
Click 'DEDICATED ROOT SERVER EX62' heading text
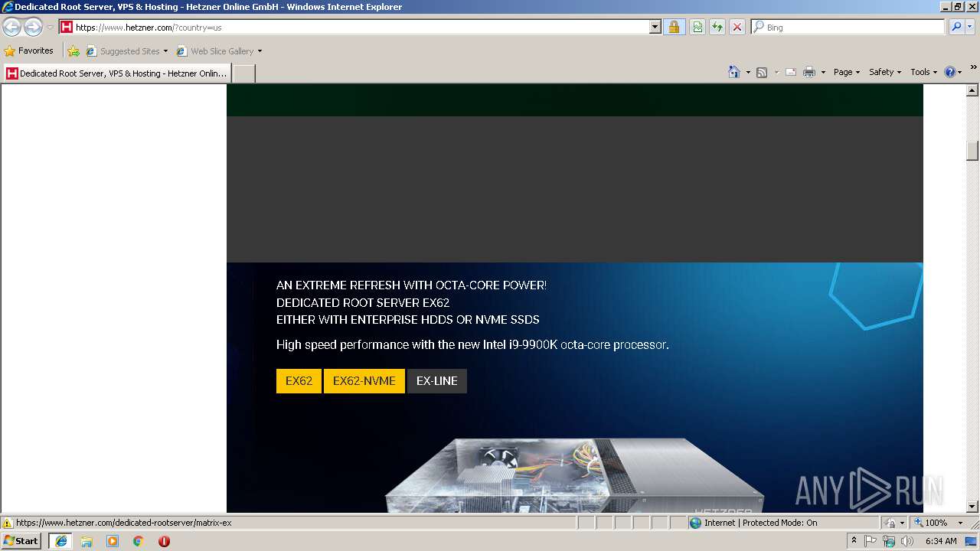point(363,302)
